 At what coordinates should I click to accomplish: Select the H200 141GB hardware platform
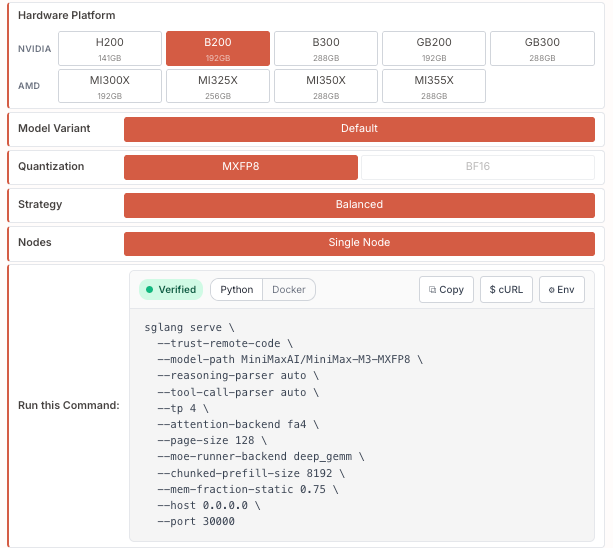110,48
